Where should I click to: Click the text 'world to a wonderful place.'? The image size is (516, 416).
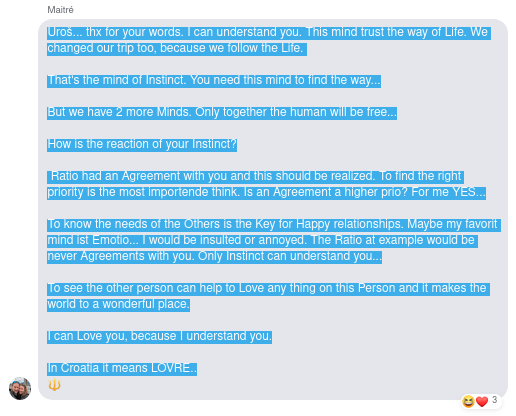[118, 304]
